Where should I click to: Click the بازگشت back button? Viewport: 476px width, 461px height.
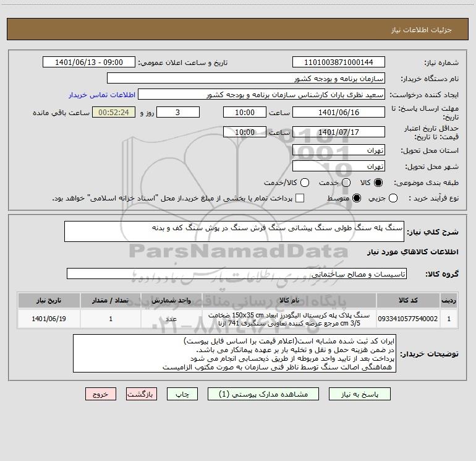tap(142, 394)
